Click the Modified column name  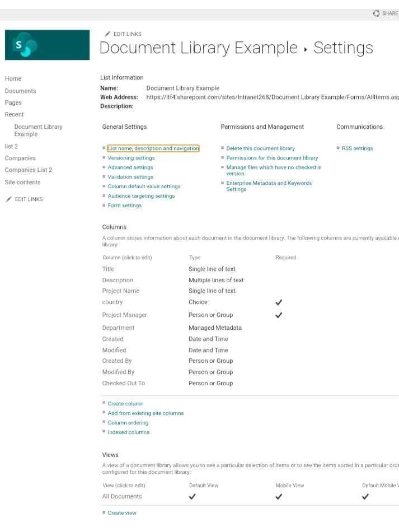point(114,351)
